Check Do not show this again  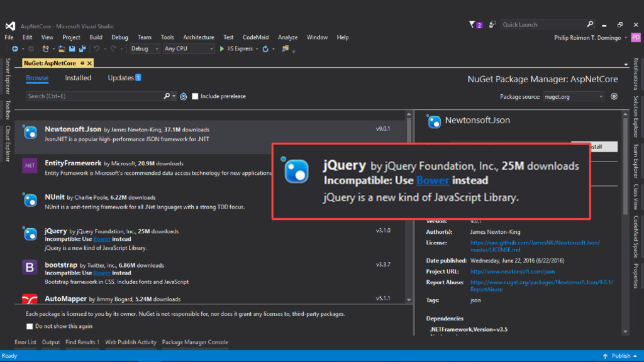click(30, 326)
